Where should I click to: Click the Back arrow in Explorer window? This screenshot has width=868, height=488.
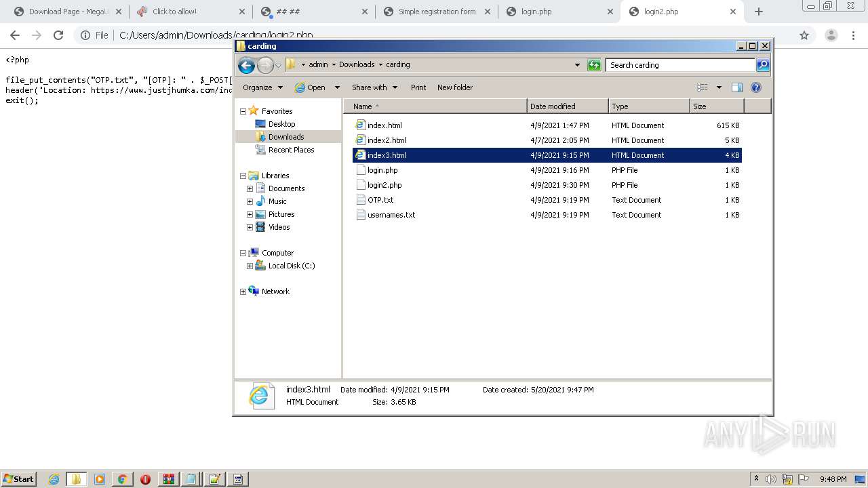coord(246,65)
